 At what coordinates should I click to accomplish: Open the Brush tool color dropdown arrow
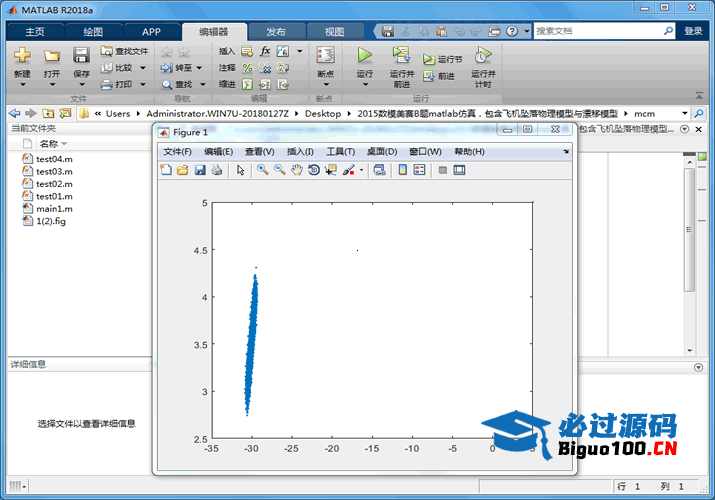coord(361,170)
